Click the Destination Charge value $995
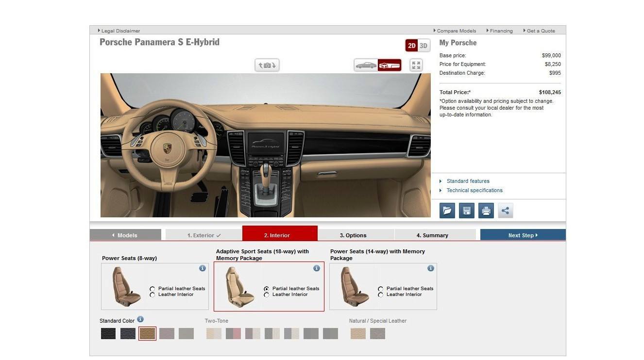Screen dimensions: 644x360 [x=555, y=73]
